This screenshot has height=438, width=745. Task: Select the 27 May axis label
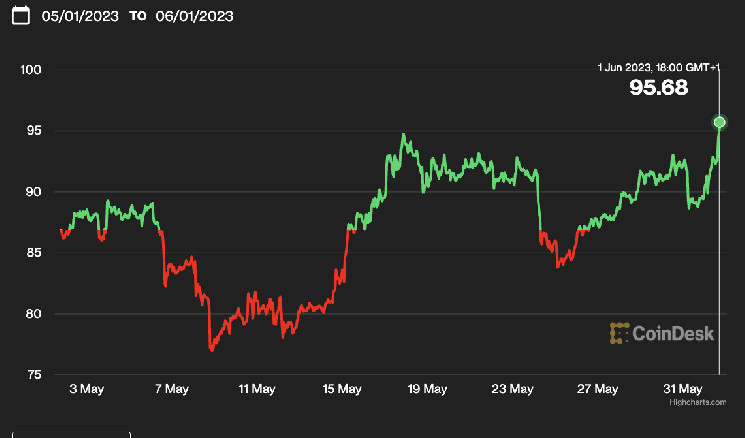tap(598, 388)
